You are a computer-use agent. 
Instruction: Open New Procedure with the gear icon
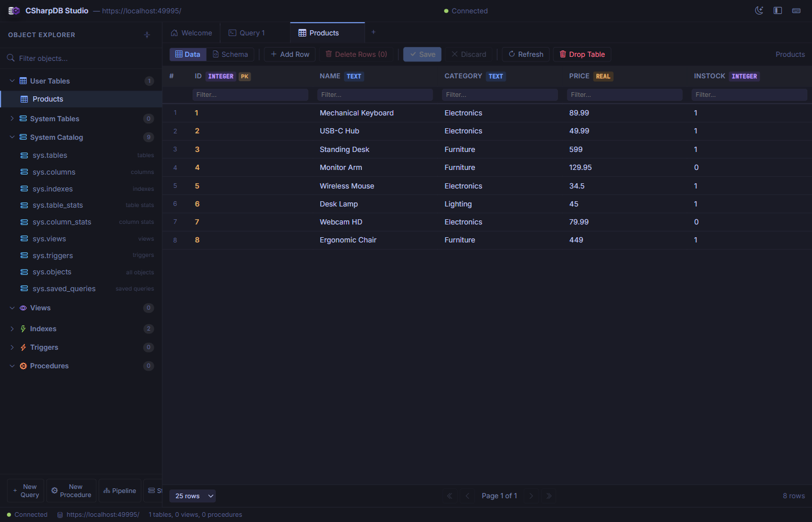click(71, 490)
